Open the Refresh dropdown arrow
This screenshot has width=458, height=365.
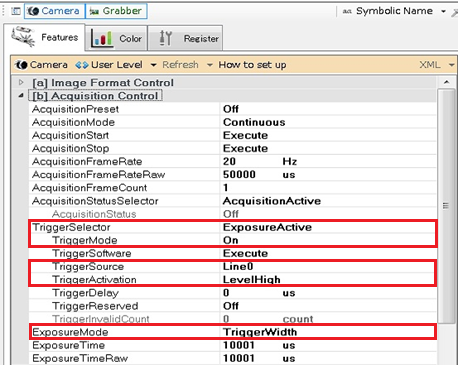[x=210, y=65]
